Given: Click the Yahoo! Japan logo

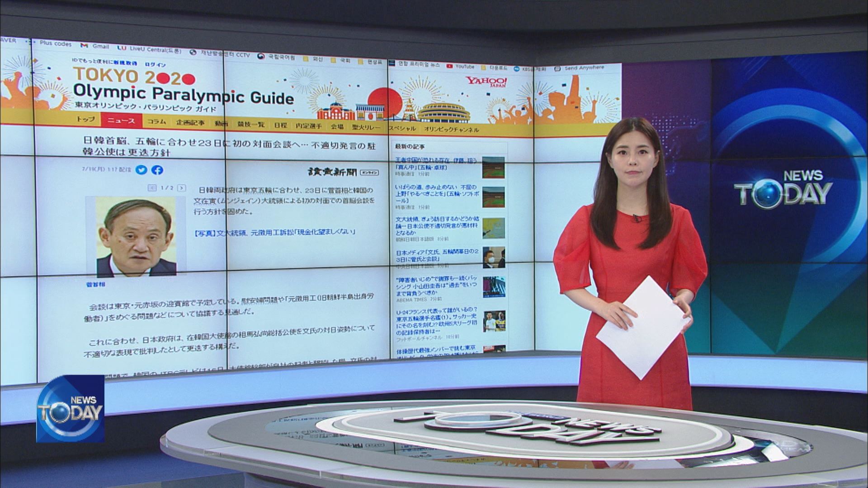Looking at the screenshot, I should click(487, 82).
